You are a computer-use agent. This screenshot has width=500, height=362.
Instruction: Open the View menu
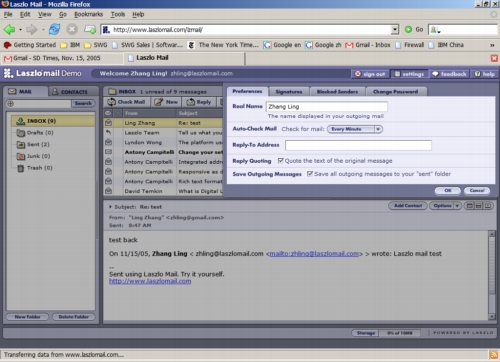point(45,14)
